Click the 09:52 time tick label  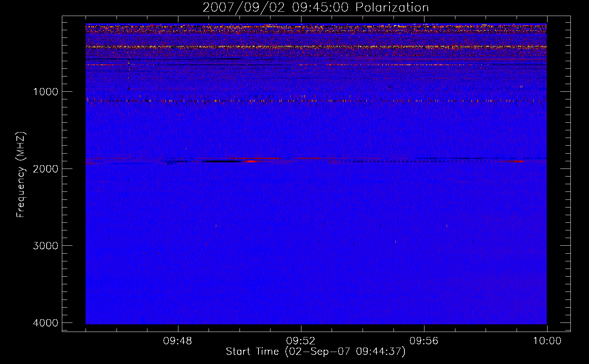pos(301,341)
